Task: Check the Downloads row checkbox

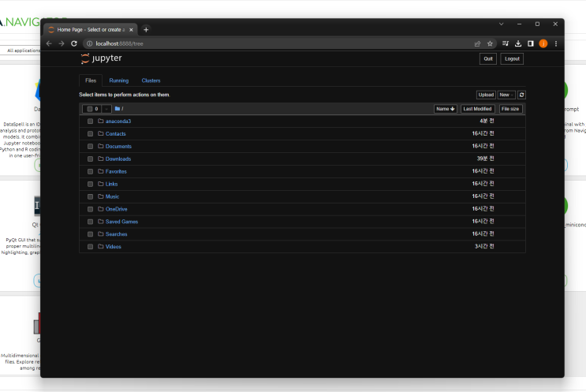Action: [90, 159]
